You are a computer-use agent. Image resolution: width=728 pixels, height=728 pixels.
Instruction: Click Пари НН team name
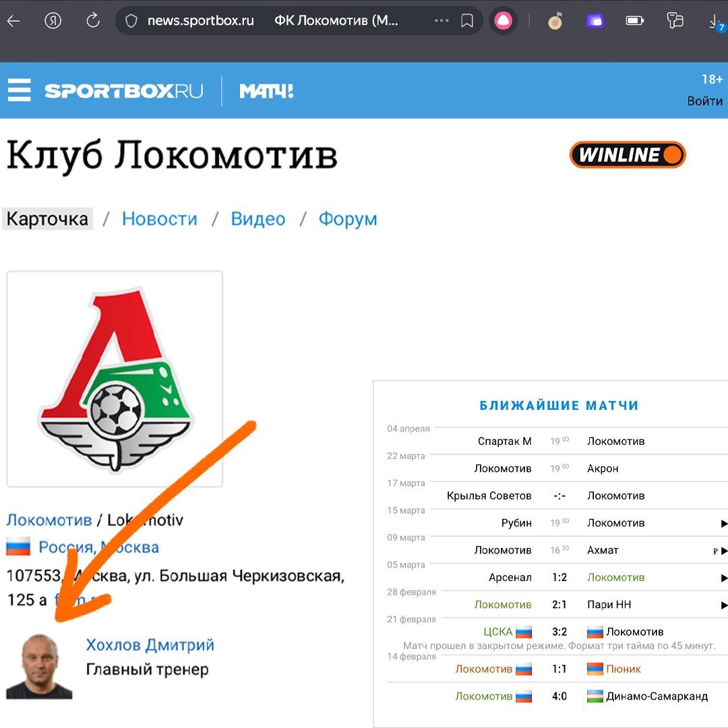coord(609,605)
